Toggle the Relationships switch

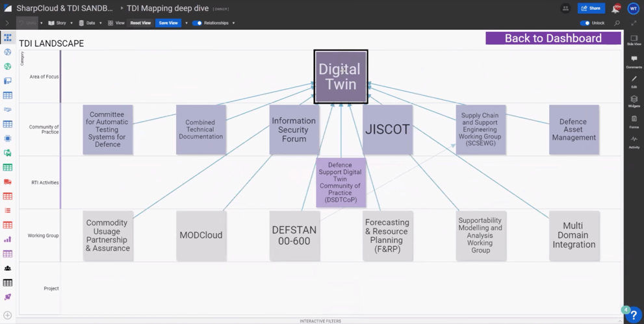[x=197, y=23]
